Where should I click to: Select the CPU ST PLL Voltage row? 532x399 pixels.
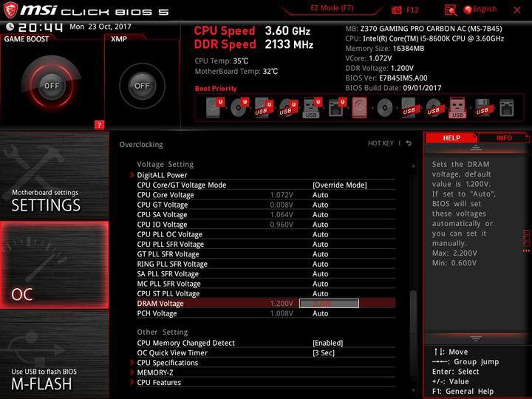(x=266, y=293)
